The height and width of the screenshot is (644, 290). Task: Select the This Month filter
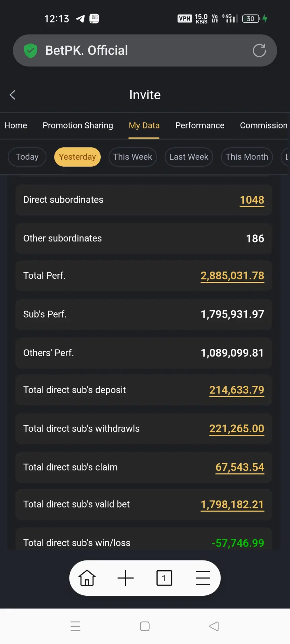247,157
